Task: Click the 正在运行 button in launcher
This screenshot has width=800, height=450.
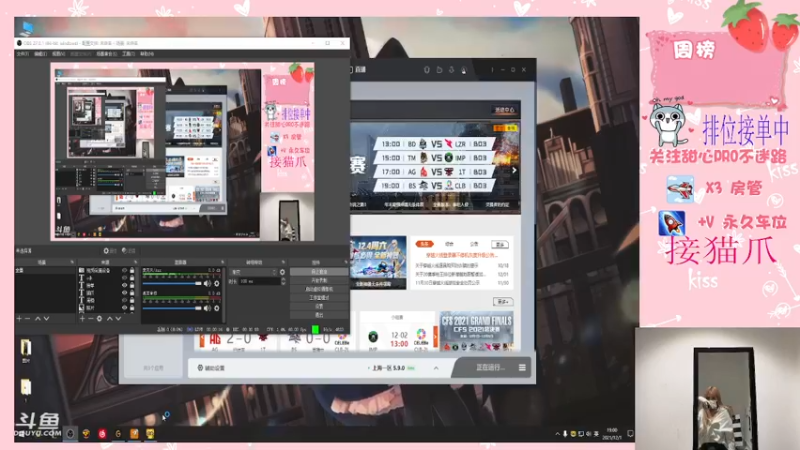Action: coord(490,367)
